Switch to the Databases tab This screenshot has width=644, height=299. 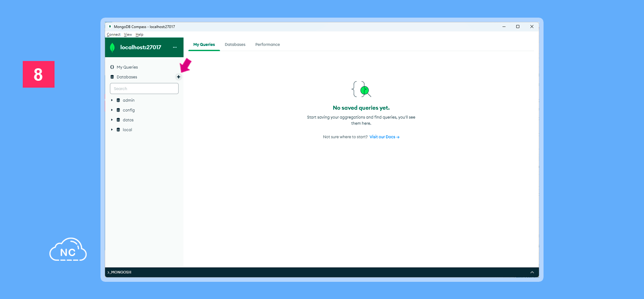coord(235,45)
